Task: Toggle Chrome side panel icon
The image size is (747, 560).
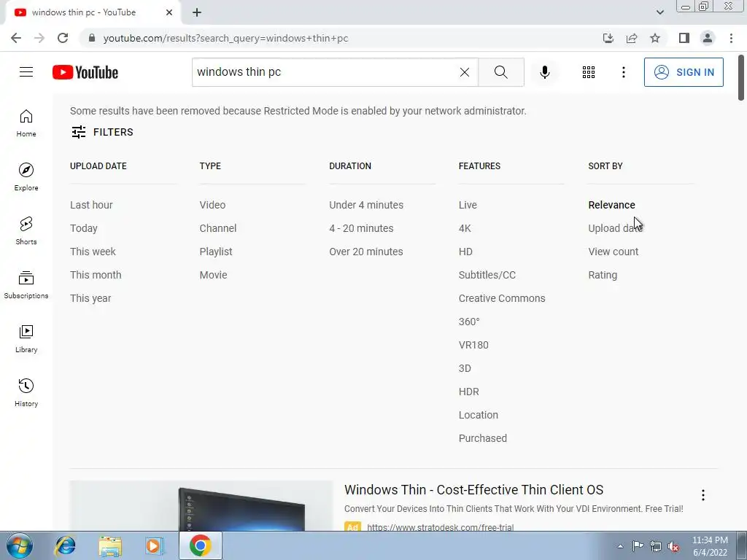Action: (x=684, y=38)
